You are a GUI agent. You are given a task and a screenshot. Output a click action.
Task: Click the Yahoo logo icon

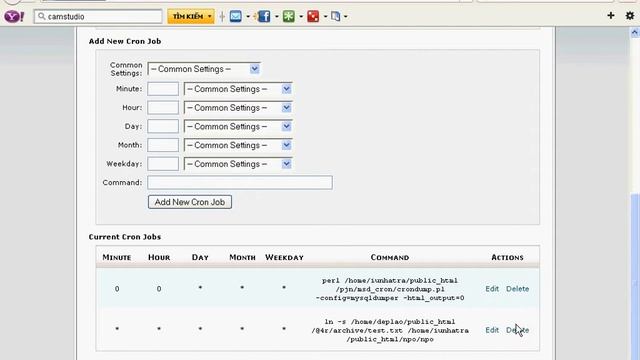(14, 16)
